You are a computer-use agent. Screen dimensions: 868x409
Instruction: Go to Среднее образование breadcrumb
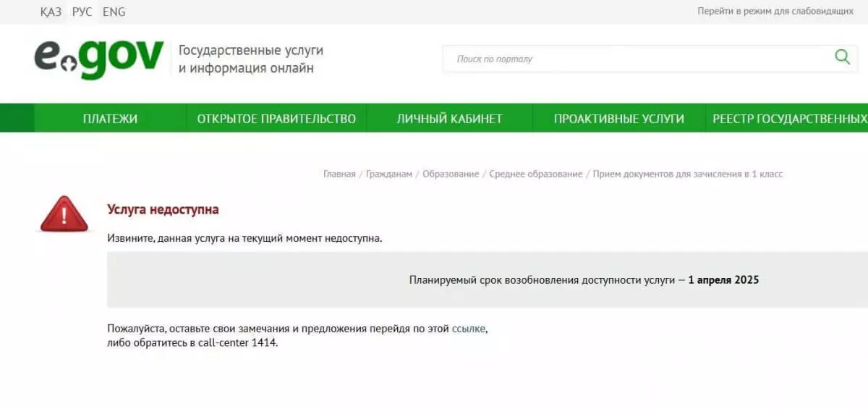[536, 174]
